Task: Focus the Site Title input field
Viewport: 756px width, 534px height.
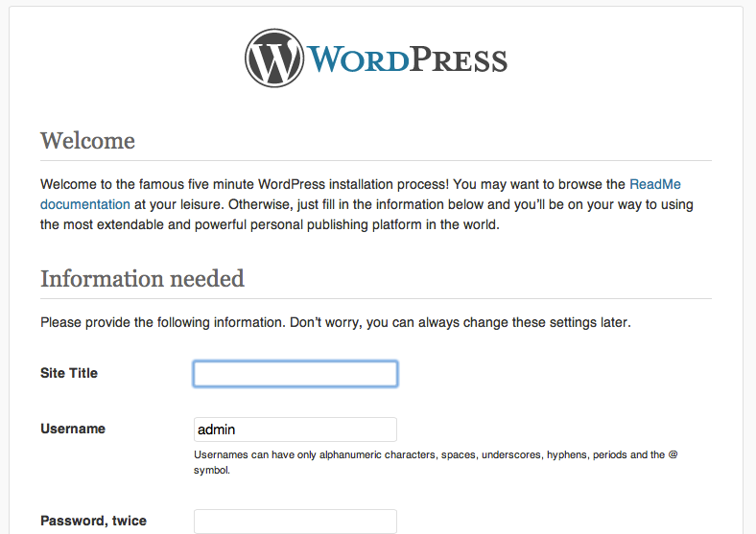Action: 295,374
